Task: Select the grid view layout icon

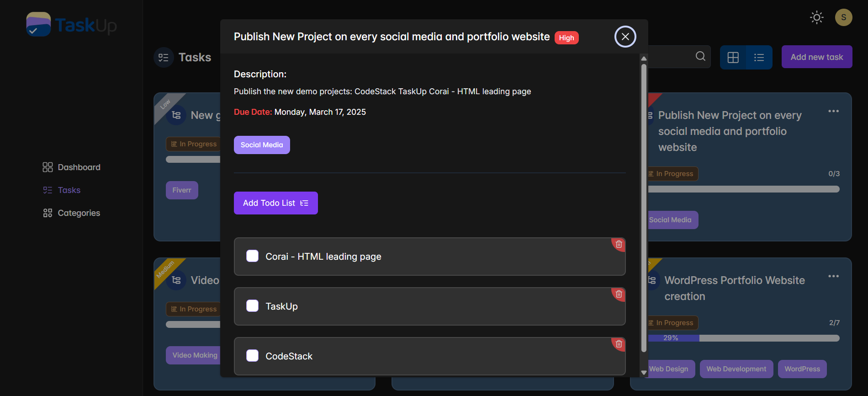Action: coord(733,57)
